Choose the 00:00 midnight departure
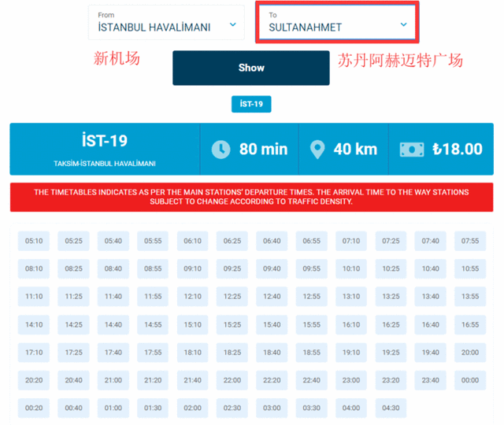504x425 pixels. (470, 380)
